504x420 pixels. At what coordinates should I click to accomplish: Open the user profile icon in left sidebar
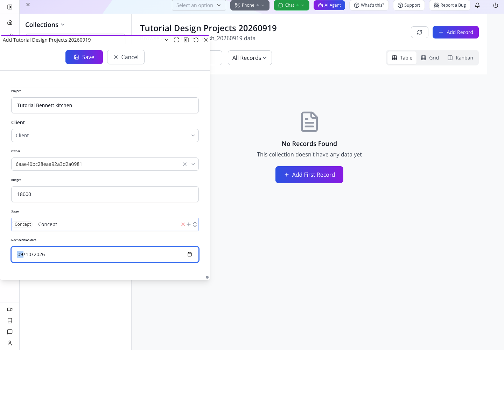(x=10, y=343)
